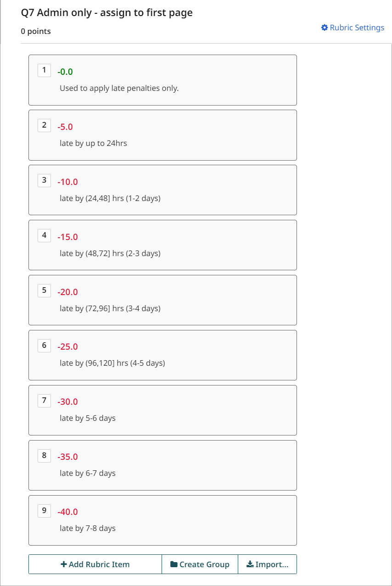Click the folder icon in Create Group
The width and height of the screenshot is (392, 586).
174,564
